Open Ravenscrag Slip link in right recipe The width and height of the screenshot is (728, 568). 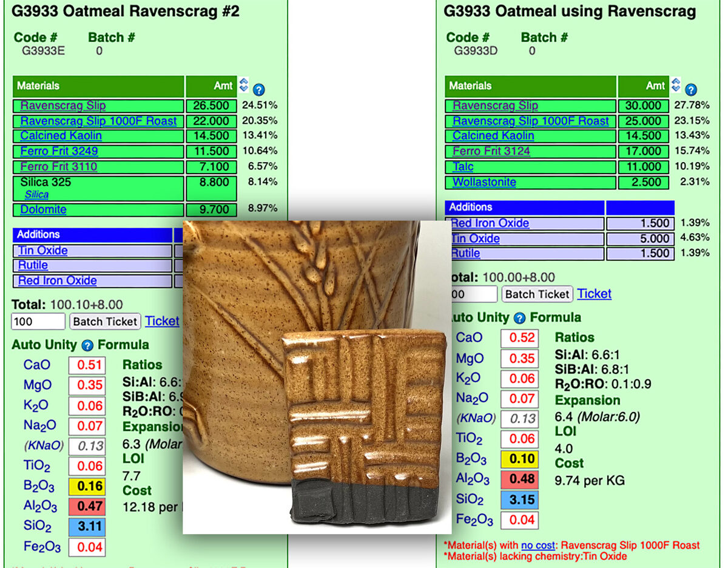click(496, 106)
